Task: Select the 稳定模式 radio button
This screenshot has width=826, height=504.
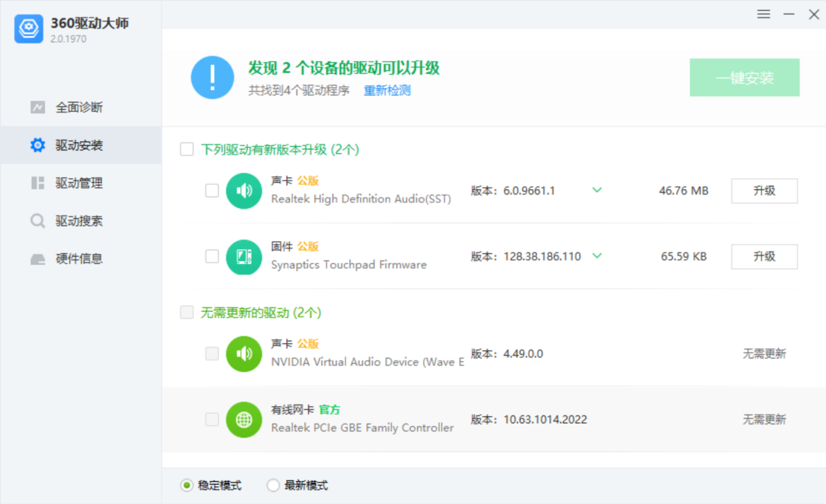Action: click(187, 485)
